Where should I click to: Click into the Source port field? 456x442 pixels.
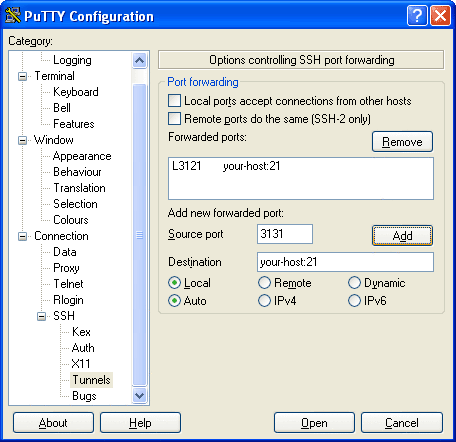click(x=285, y=234)
